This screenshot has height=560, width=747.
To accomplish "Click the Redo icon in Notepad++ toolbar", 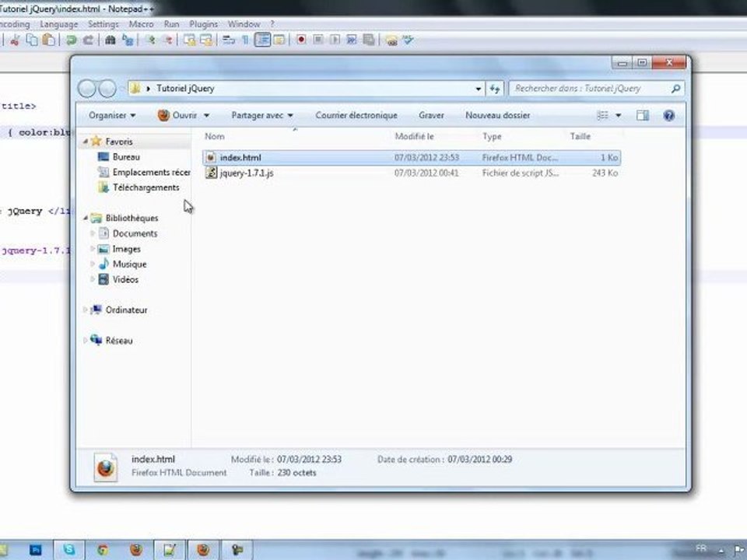I will click(88, 40).
